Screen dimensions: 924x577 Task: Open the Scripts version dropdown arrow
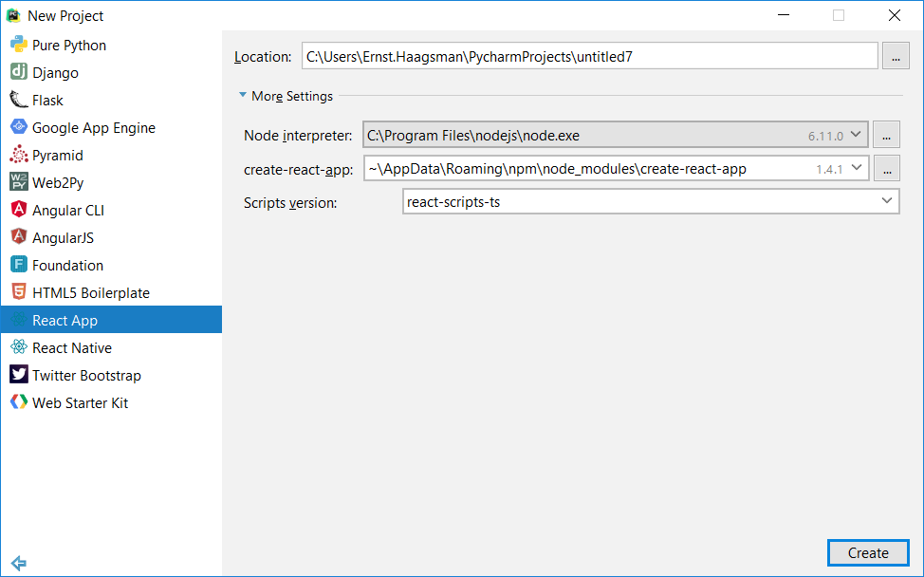click(887, 201)
